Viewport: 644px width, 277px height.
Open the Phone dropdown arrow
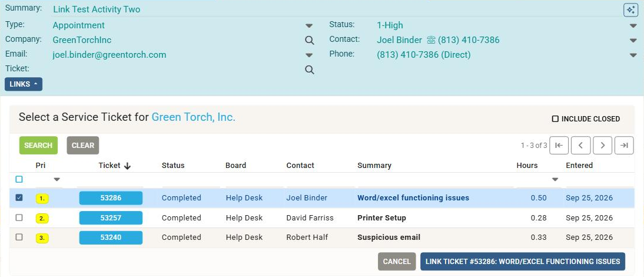pos(633,55)
